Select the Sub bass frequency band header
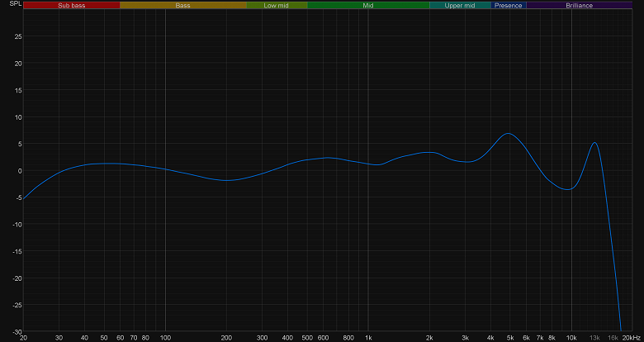The image size is (644, 342). pyautogui.click(x=72, y=5)
